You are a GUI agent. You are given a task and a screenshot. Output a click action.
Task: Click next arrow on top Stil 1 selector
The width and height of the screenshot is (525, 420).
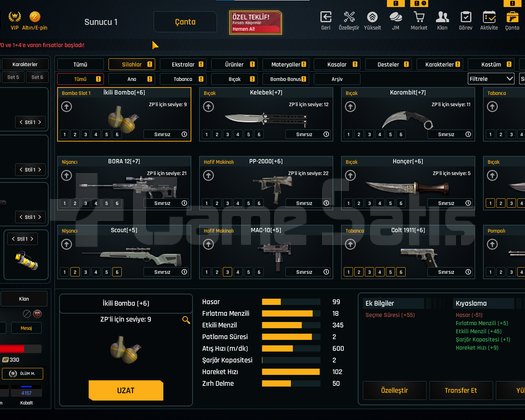[40, 122]
